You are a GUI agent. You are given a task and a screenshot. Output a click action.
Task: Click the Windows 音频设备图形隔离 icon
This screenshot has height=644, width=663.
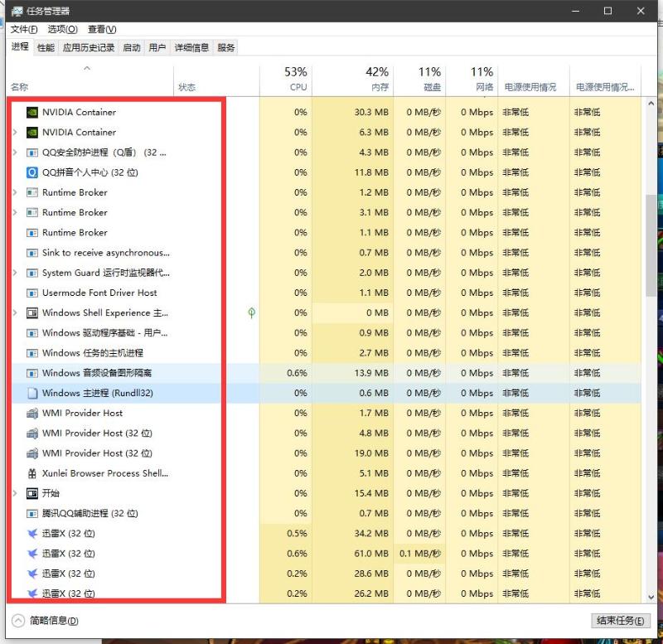32,373
